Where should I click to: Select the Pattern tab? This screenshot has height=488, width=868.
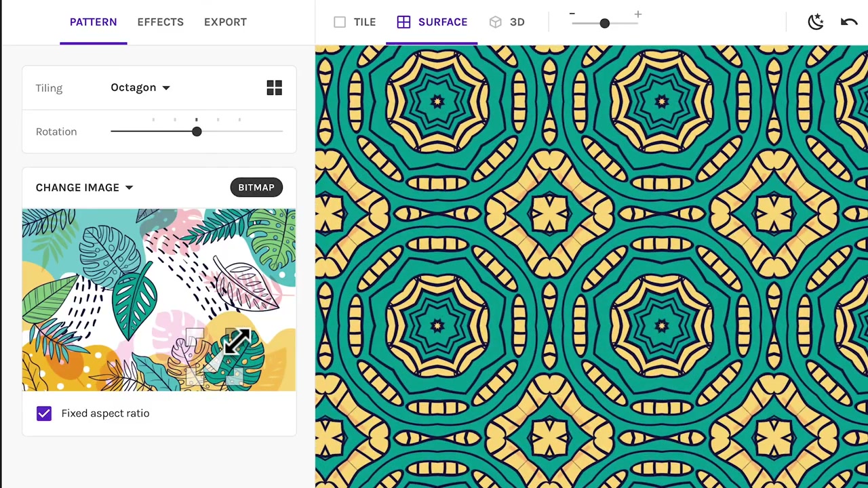coord(93,22)
